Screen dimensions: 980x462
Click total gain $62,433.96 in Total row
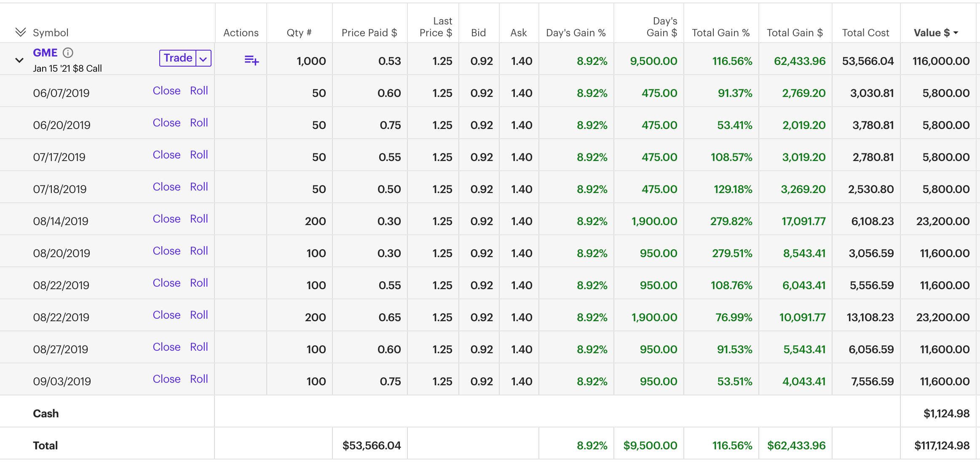click(x=796, y=446)
